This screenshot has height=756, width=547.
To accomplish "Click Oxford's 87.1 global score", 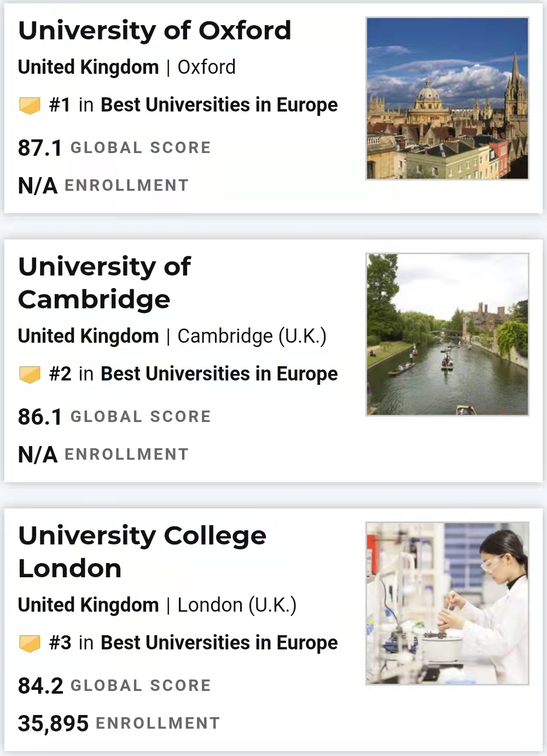I will coord(40,148).
